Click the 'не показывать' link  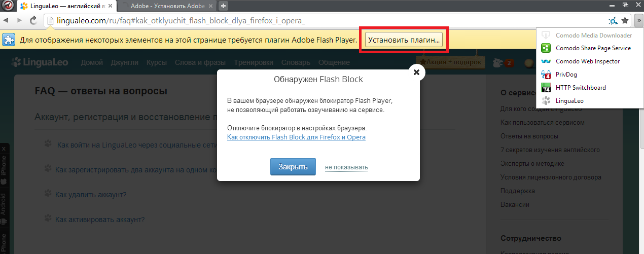347,167
